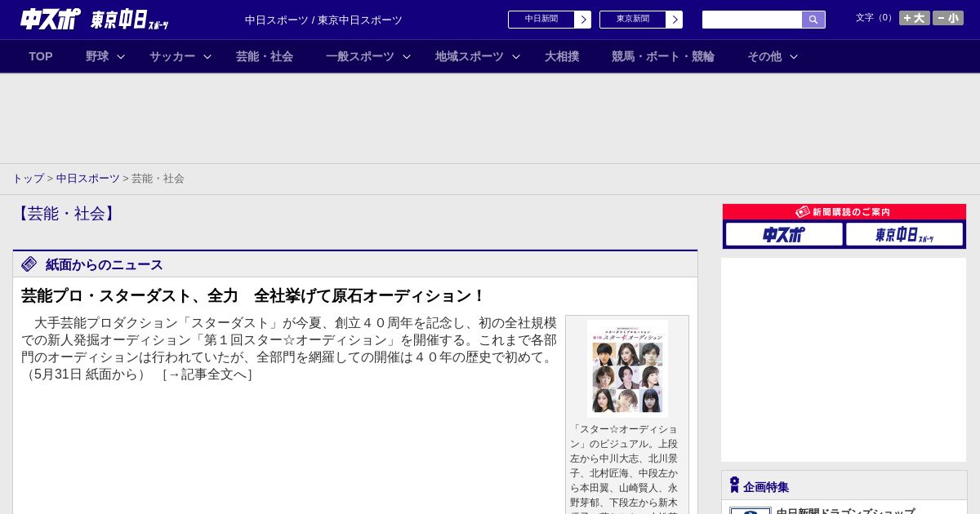The width and height of the screenshot is (980, 514).
Task: Click the 中スポ subscription banner button
Action: tap(784, 235)
